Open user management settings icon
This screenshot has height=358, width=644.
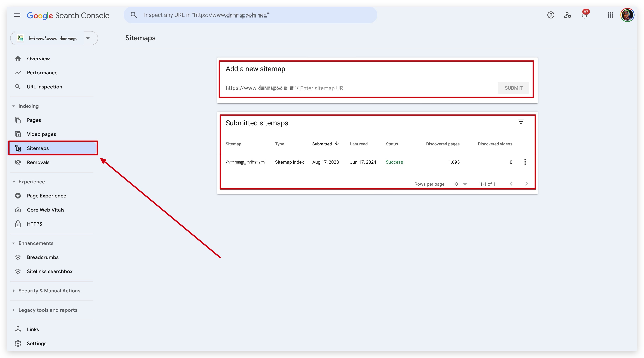pyautogui.click(x=568, y=15)
